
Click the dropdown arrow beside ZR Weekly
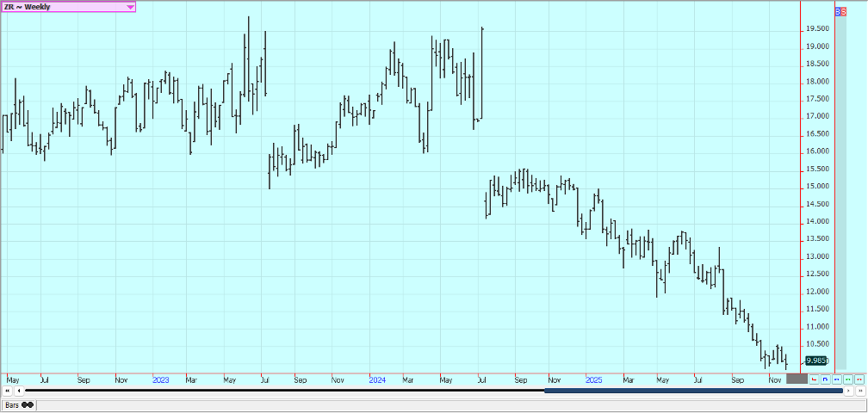click(x=130, y=7)
